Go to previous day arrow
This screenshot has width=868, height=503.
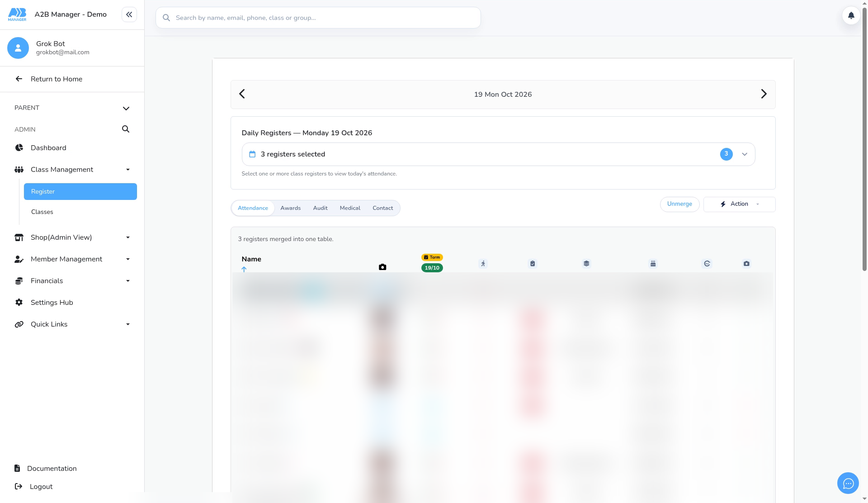tap(242, 94)
